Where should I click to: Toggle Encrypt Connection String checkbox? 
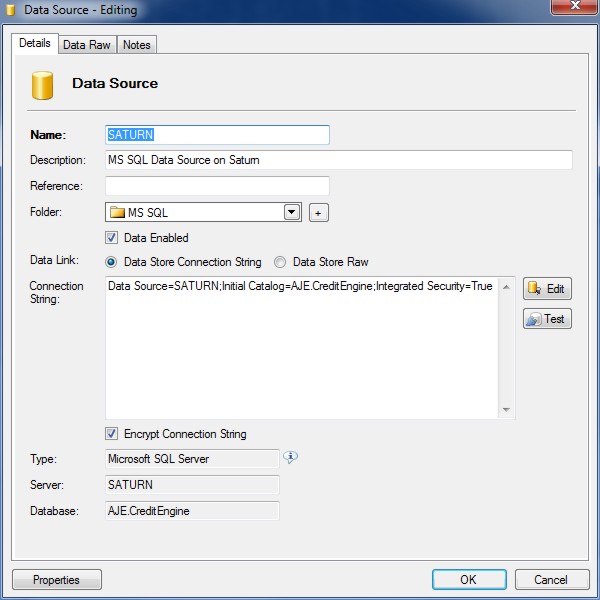click(x=112, y=434)
